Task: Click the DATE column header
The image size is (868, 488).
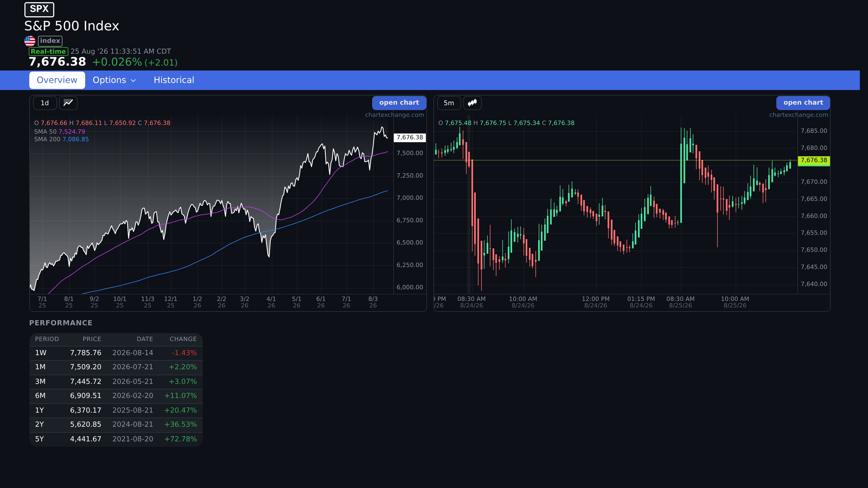Action: [x=145, y=339]
